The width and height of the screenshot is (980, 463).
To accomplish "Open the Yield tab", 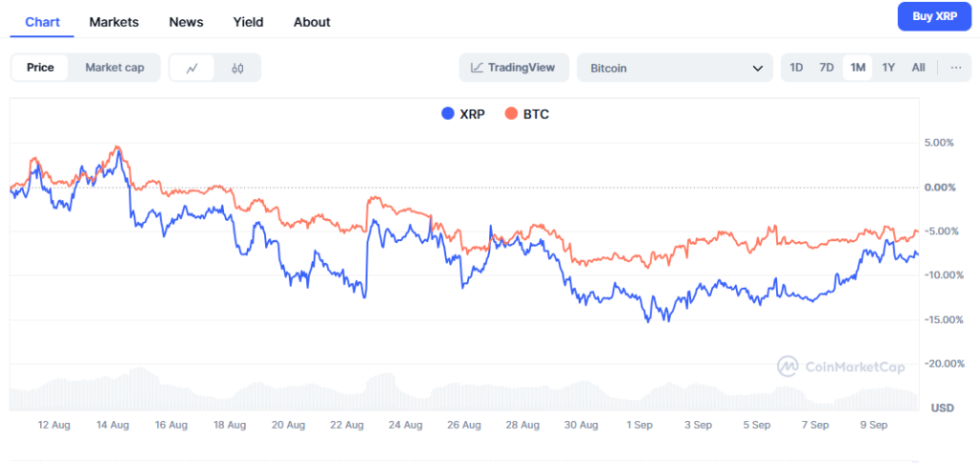I will pos(248,21).
